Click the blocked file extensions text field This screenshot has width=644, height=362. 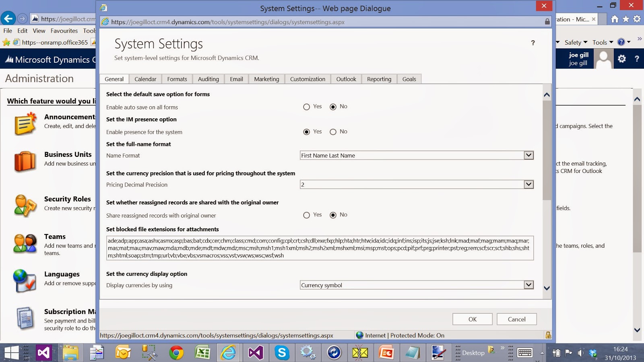(x=320, y=247)
